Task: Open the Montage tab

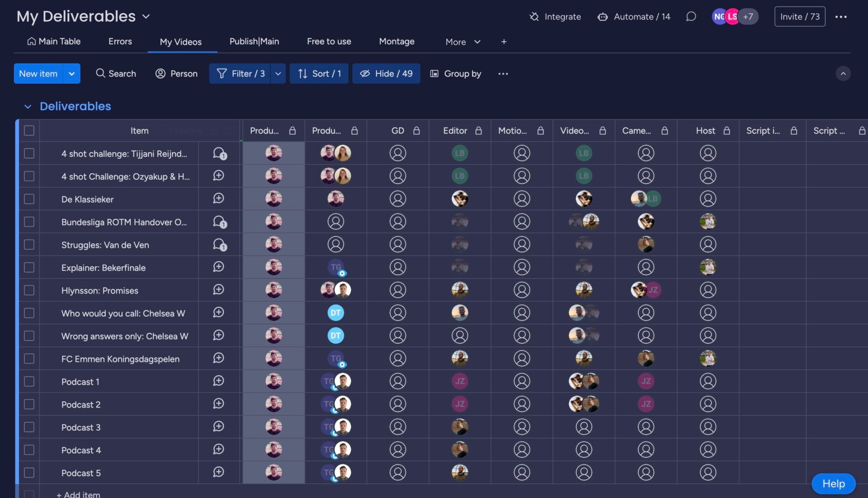Action: tap(396, 42)
